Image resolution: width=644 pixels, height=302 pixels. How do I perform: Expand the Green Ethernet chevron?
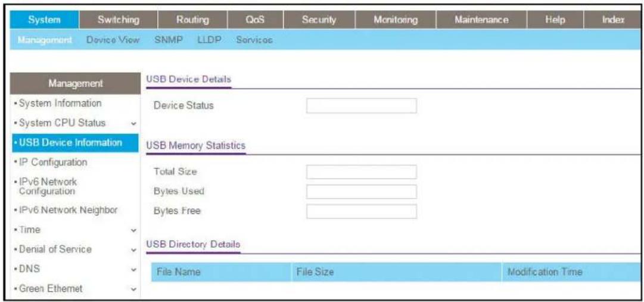[x=133, y=289]
